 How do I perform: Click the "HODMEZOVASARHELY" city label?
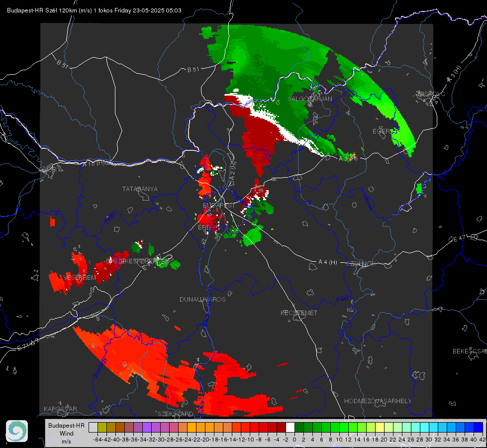coord(378,401)
